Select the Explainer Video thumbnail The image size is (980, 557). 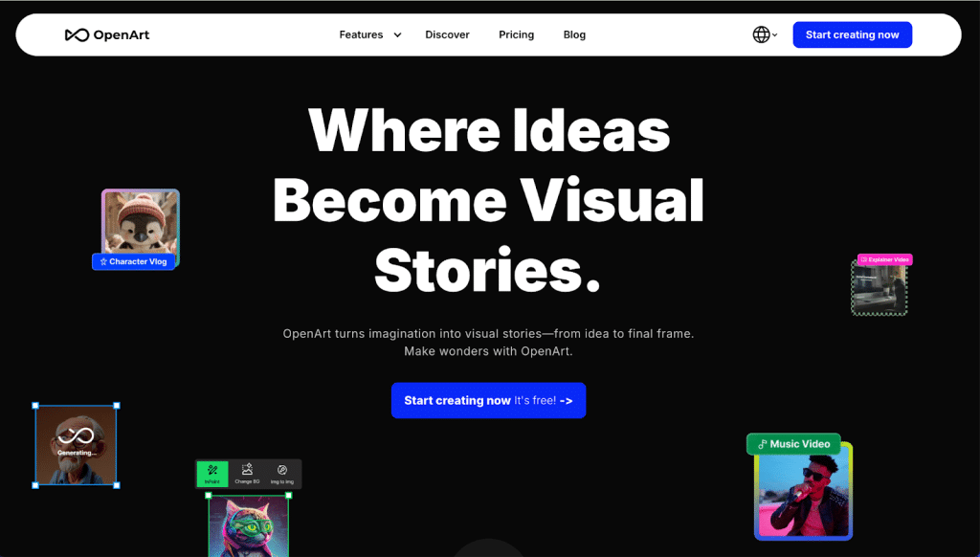click(x=879, y=289)
